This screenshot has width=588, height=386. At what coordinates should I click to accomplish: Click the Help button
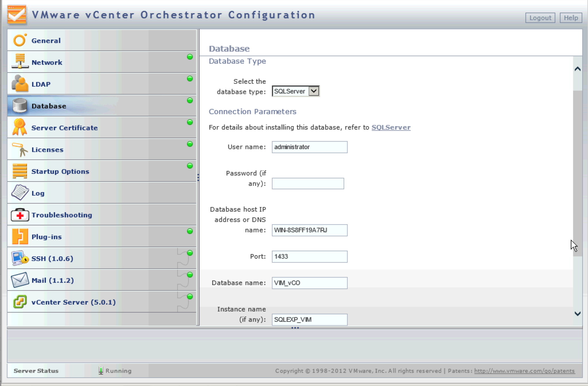(571, 18)
